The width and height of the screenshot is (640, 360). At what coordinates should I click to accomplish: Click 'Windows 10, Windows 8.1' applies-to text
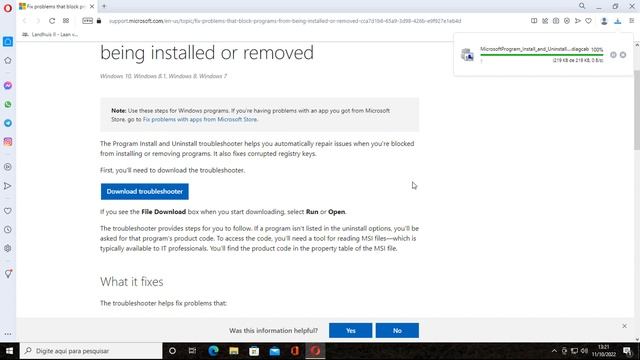coord(163,76)
